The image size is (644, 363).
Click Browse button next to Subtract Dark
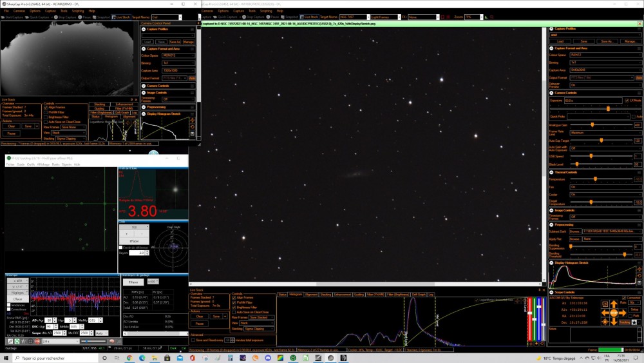574,231
